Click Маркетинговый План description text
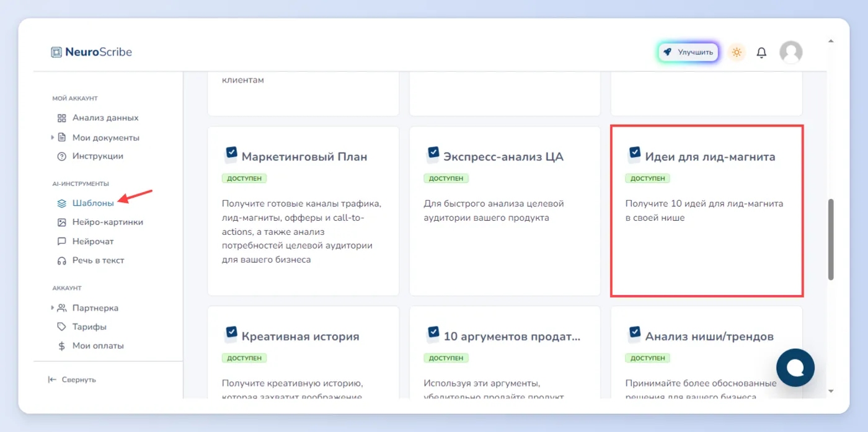The height and width of the screenshot is (432, 868). [x=301, y=232]
